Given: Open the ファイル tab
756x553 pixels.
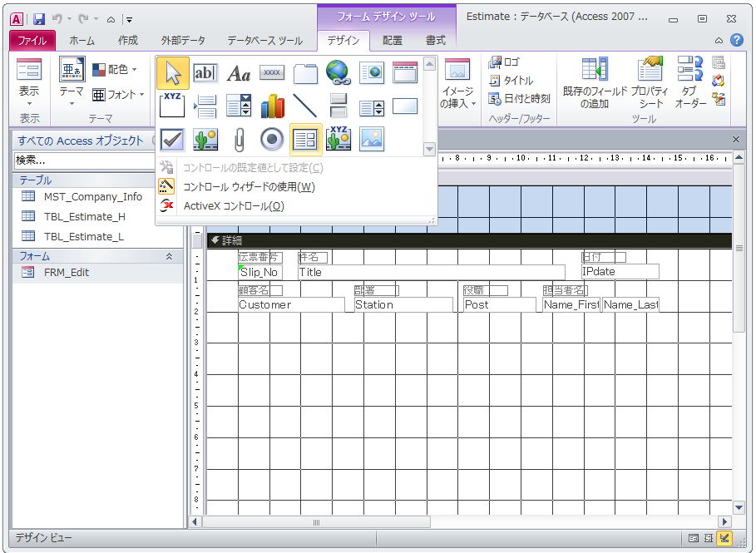Looking at the screenshot, I should 32,41.
